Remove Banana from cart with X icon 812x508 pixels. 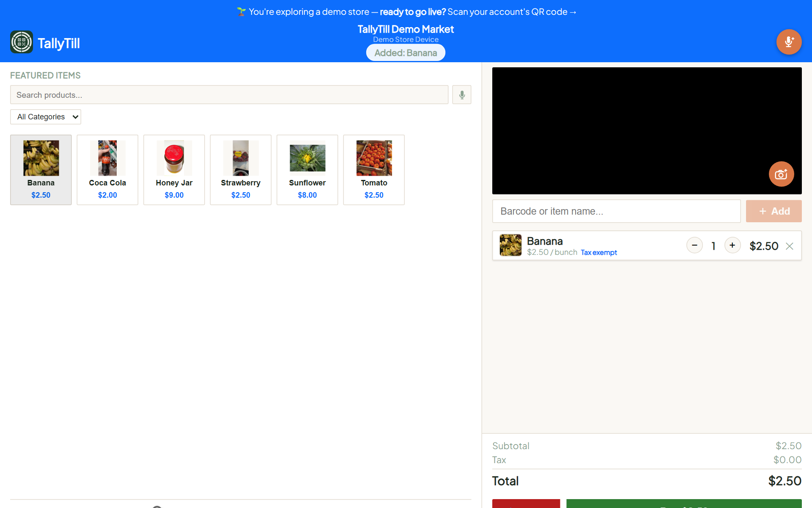click(x=790, y=246)
